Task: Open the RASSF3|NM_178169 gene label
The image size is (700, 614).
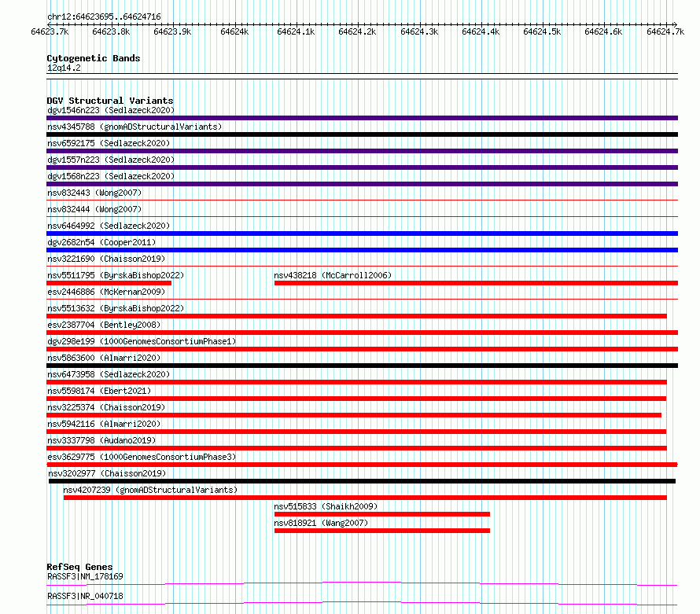Action: click(x=85, y=576)
